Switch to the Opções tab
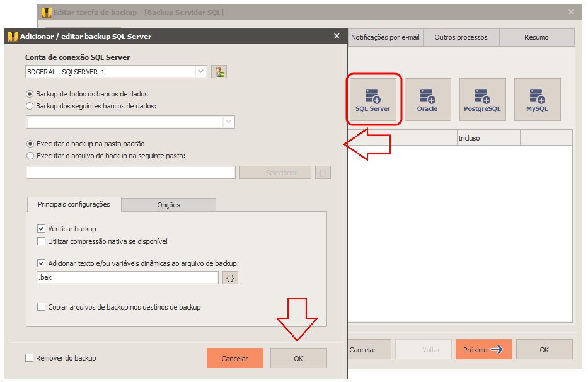 click(x=168, y=205)
